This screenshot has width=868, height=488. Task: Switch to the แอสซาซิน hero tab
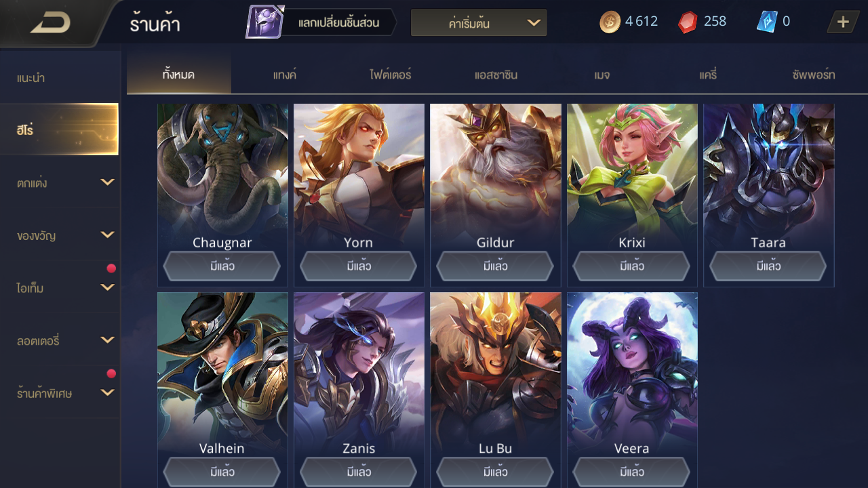coord(496,75)
